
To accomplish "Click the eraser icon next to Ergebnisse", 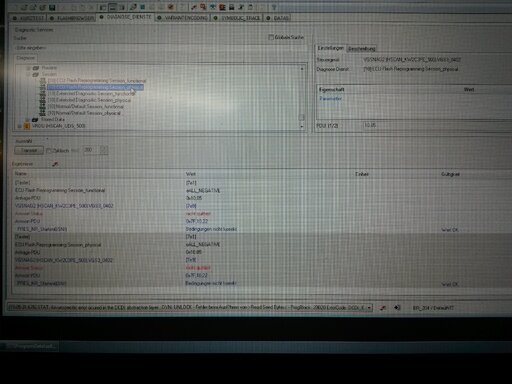I will point(55,164).
